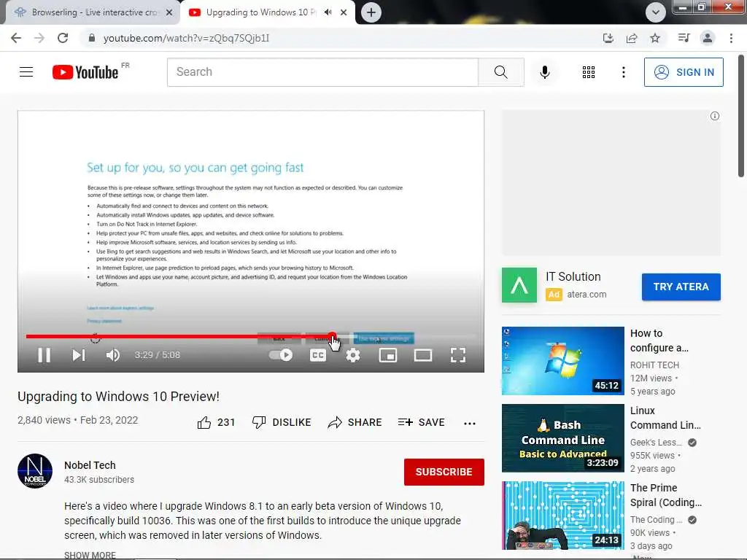Enable miniplayer mode
This screenshot has width=747, height=560.
(x=388, y=355)
